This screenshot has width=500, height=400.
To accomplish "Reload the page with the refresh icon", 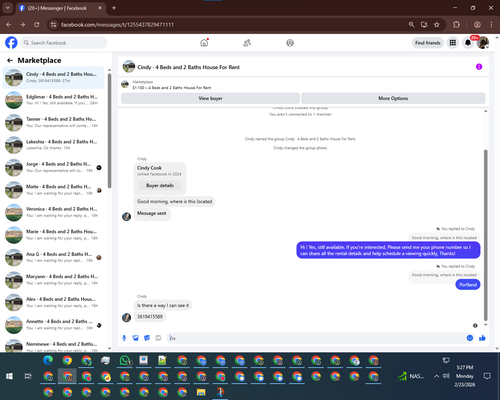I will [37, 25].
